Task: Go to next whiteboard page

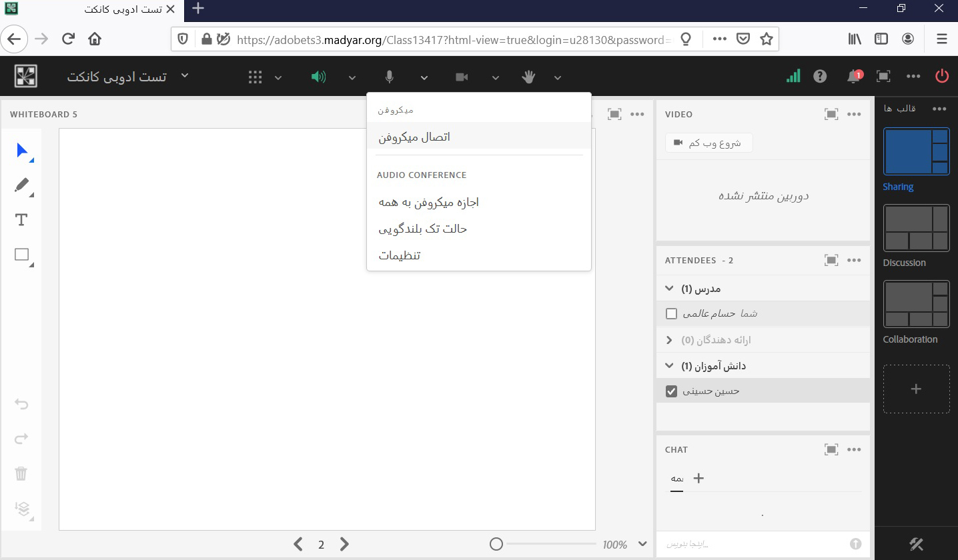Action: coord(344,544)
